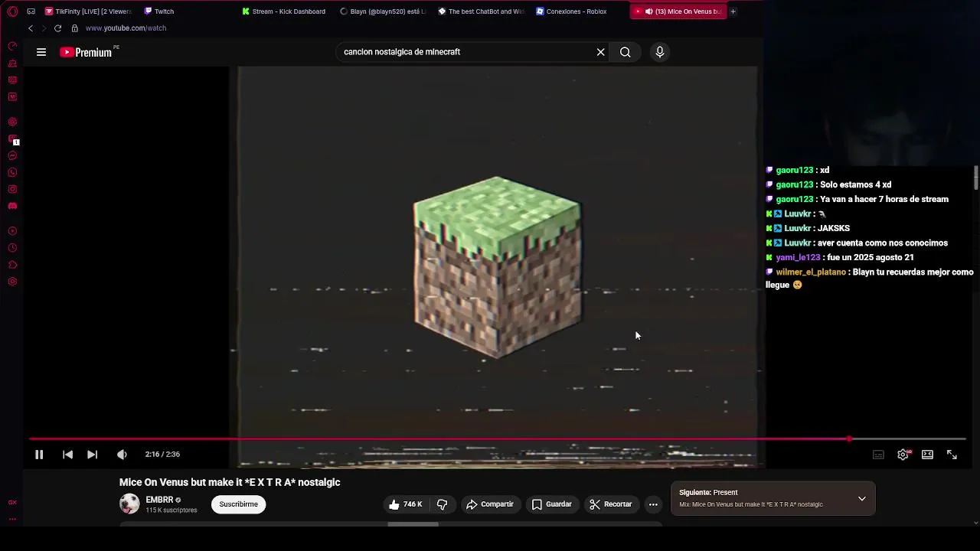Click the stream chat panel scrollbar
Screen dimensions: 980x551
coord(976,178)
